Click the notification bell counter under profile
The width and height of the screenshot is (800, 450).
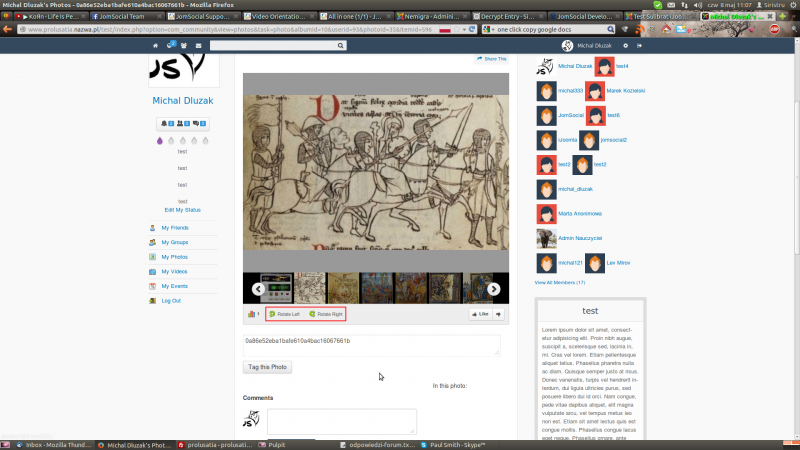(x=167, y=123)
